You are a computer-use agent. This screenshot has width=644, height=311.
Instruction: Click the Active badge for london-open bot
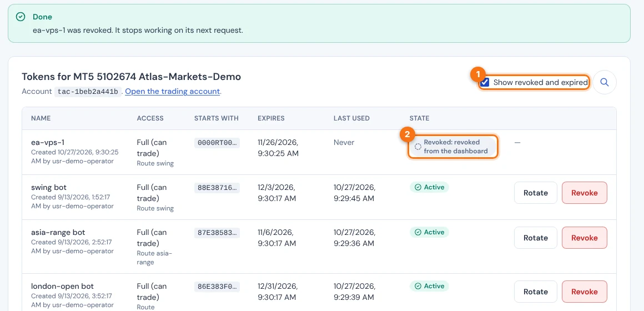(x=430, y=286)
